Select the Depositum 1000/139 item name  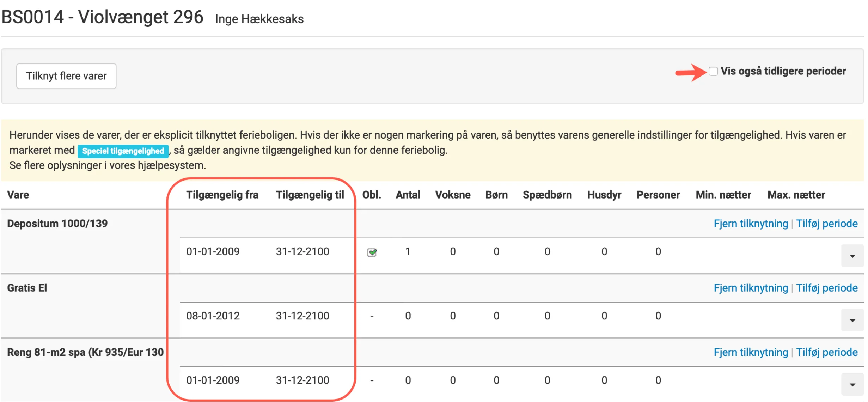coord(57,224)
